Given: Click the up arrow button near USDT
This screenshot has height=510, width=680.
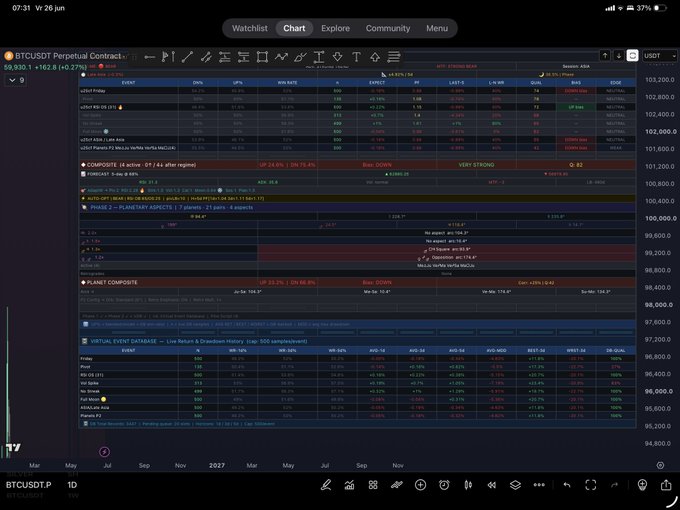Looking at the screenshot, I should 605,56.
